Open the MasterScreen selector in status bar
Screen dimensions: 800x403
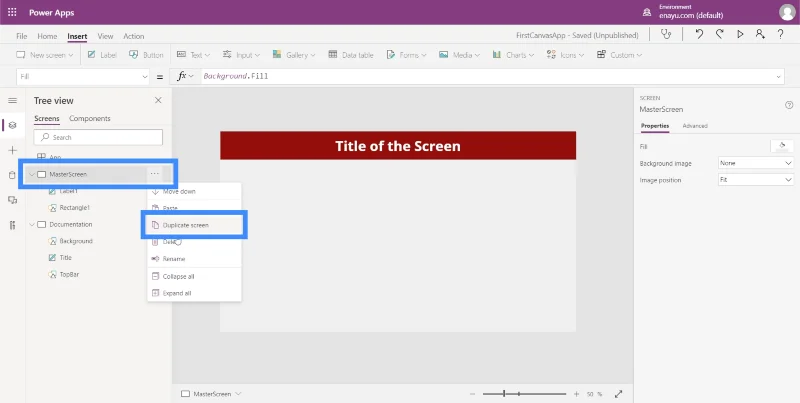(211, 394)
